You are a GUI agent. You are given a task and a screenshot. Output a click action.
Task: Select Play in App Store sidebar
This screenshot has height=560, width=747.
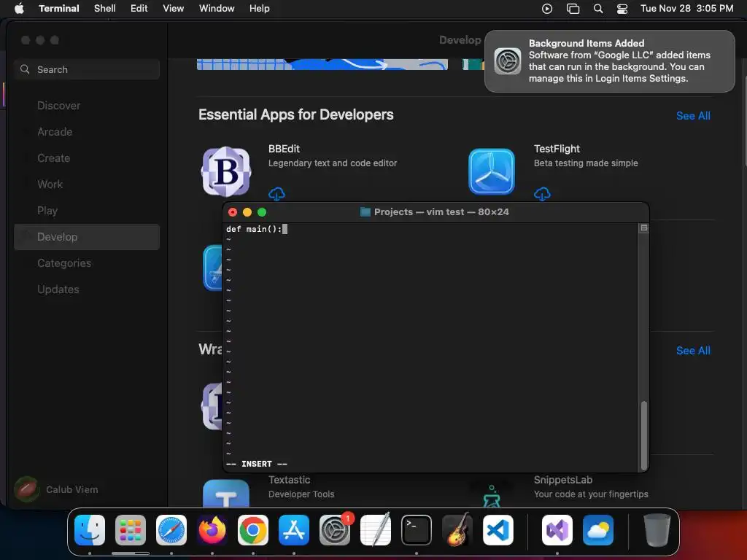coord(87,211)
